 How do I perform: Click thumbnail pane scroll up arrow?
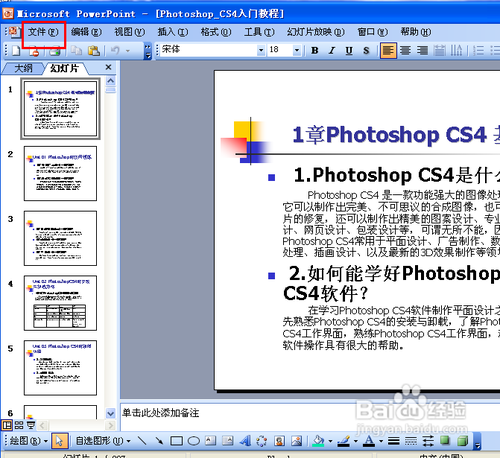pos(111,81)
